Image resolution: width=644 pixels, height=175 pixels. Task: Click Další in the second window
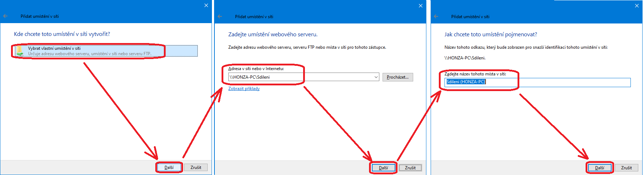coord(384,168)
